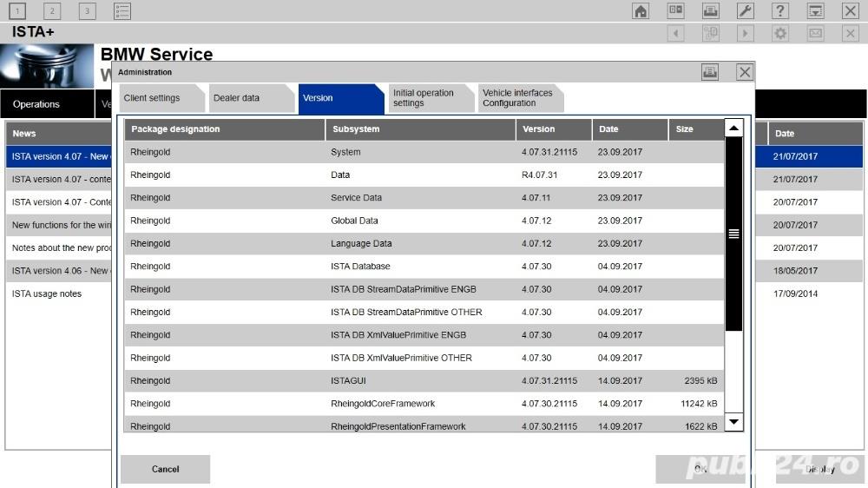868x488 pixels.
Task: Click the Cancel button
Action: pos(165,469)
